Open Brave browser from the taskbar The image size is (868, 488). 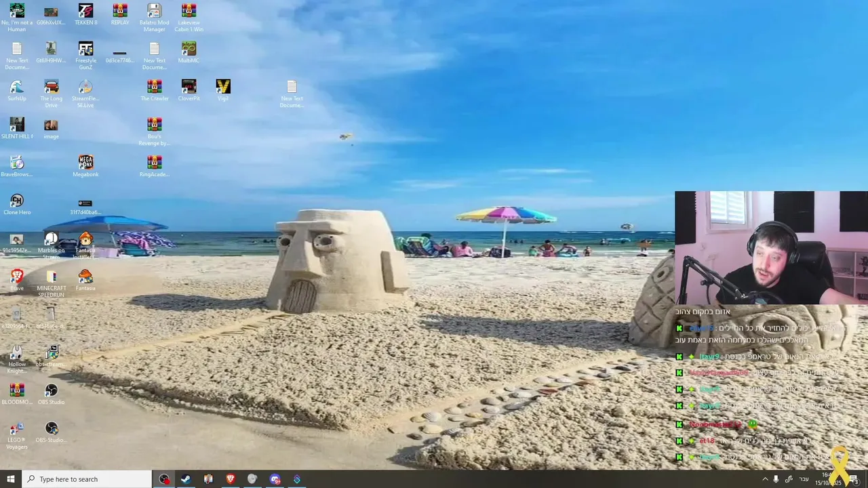click(x=230, y=479)
